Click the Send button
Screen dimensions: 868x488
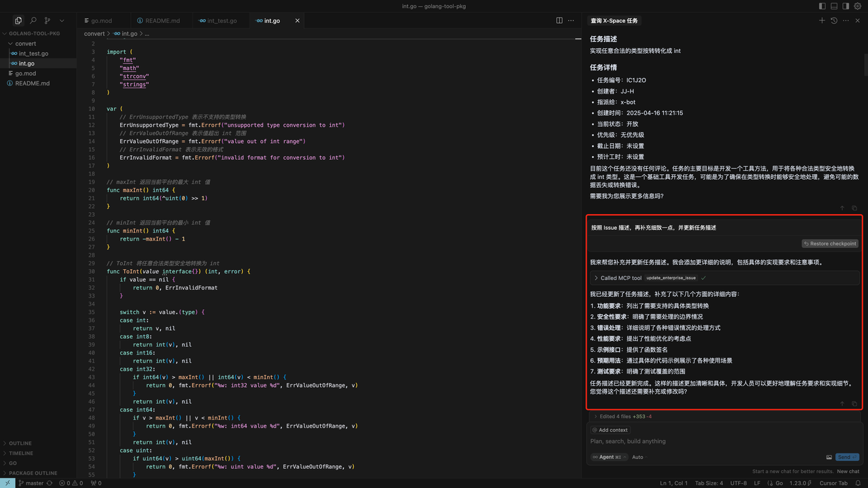pyautogui.click(x=848, y=457)
